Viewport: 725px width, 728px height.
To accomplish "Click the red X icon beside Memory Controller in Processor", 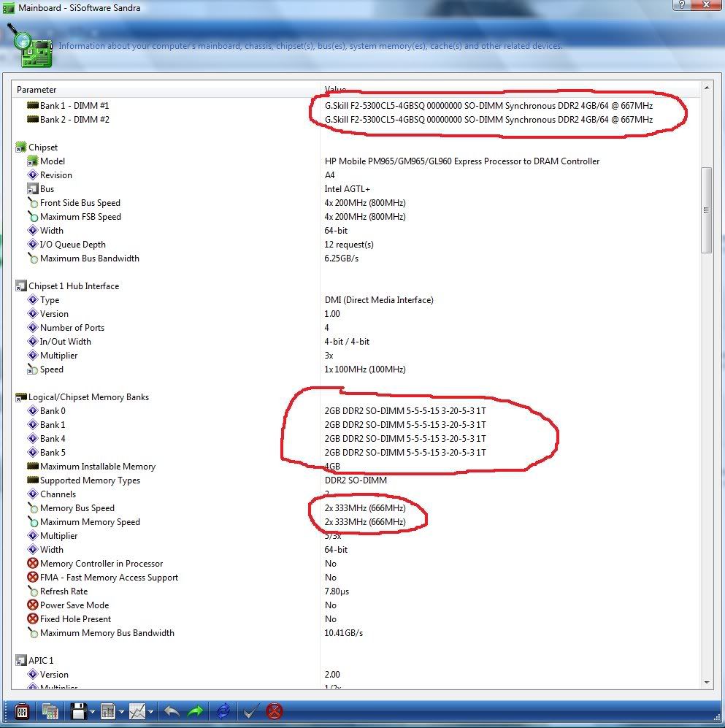I will pyautogui.click(x=33, y=563).
